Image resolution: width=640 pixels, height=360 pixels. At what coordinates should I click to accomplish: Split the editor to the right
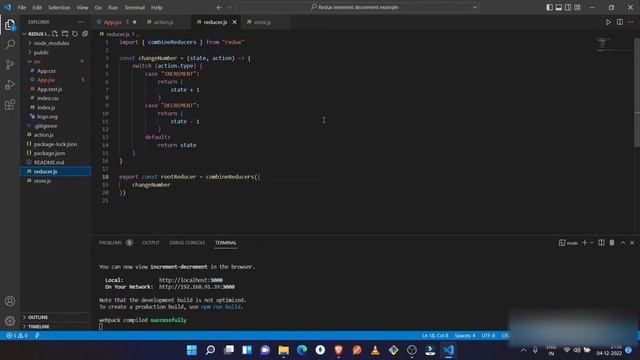[x=620, y=22]
